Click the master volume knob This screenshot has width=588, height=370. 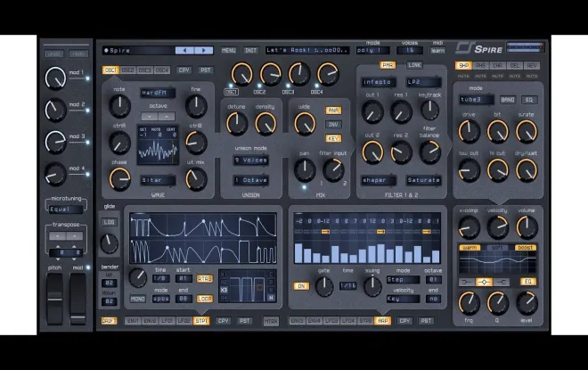coord(527,227)
